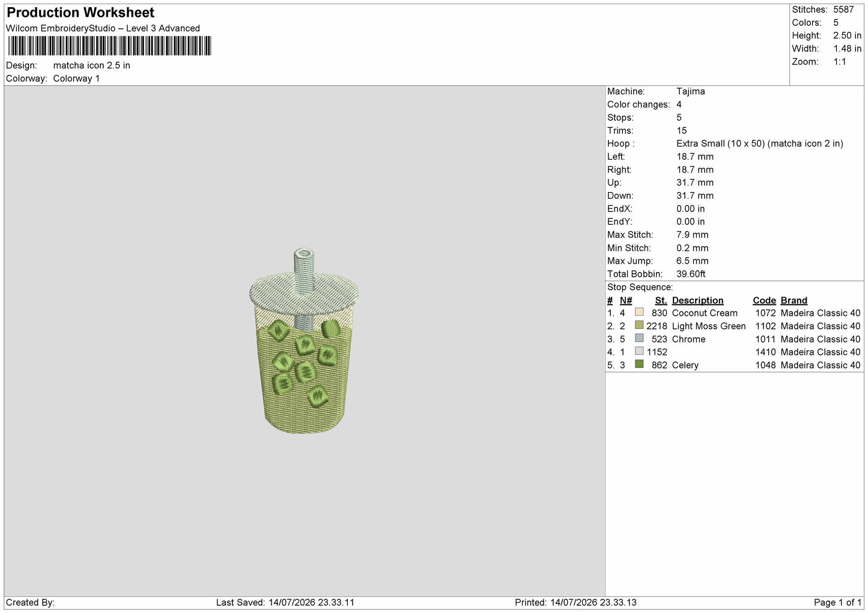Click the 'Created By:' footer label
Screen dimensions: 868x613
pos(30,602)
